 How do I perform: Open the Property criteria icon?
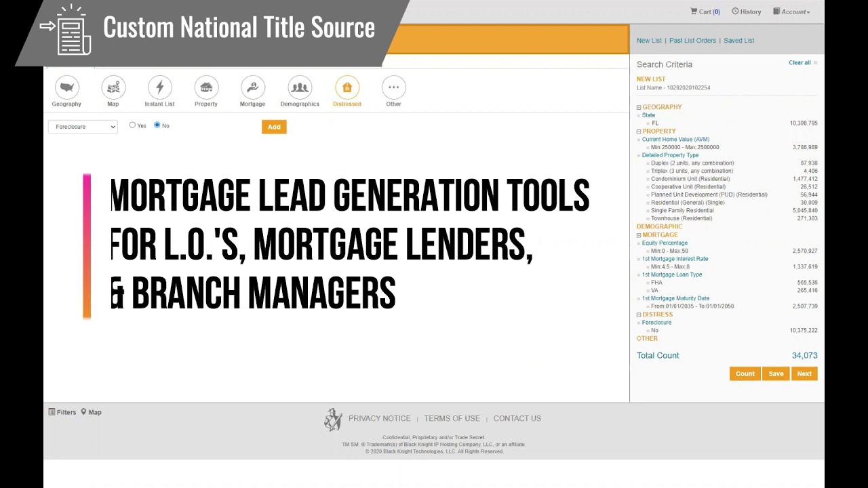[x=206, y=87]
